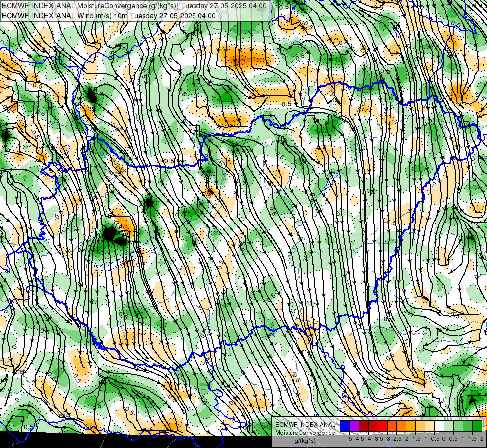Image resolution: width=487 pixels, height=448 pixels.
Task: Click the legend tick value -5
Action: click(349, 439)
